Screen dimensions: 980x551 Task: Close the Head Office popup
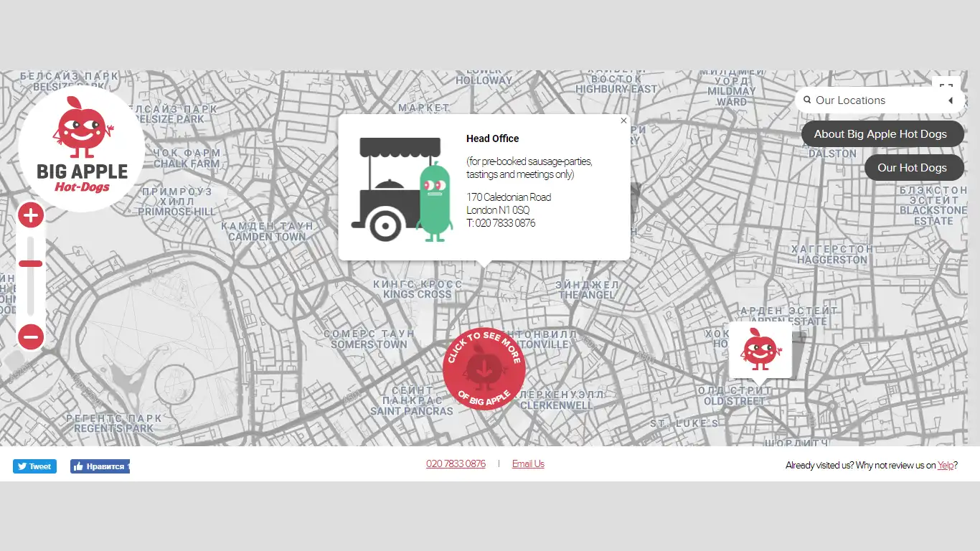click(623, 121)
